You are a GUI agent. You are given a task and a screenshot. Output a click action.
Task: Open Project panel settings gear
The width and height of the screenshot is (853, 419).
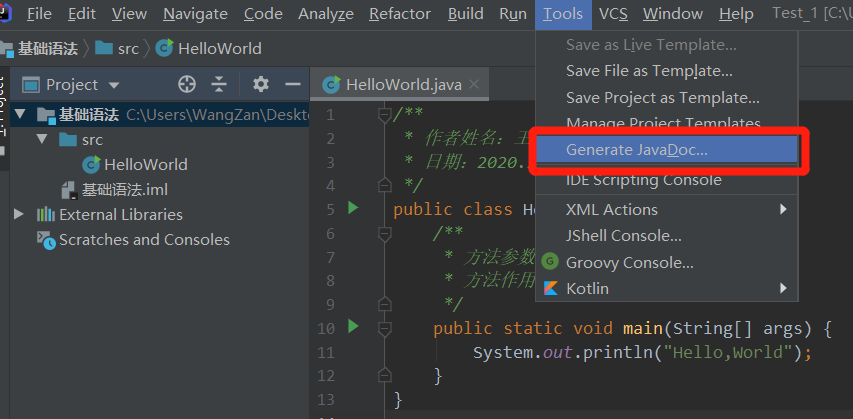click(x=261, y=84)
